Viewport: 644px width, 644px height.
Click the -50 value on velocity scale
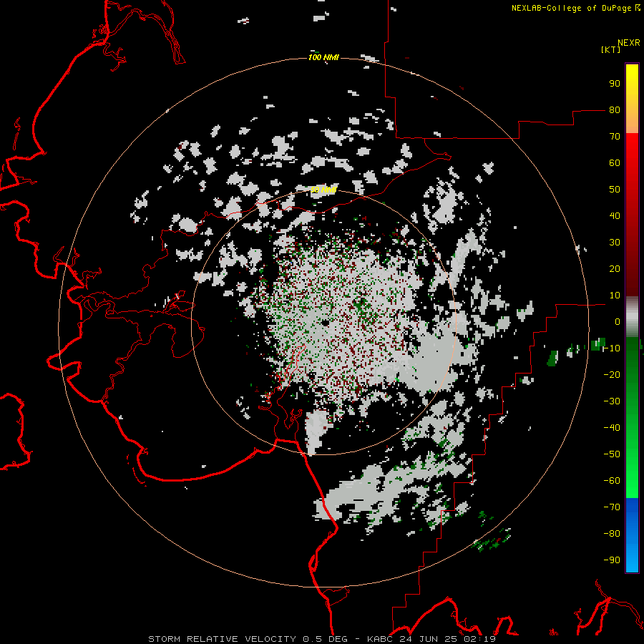click(612, 454)
